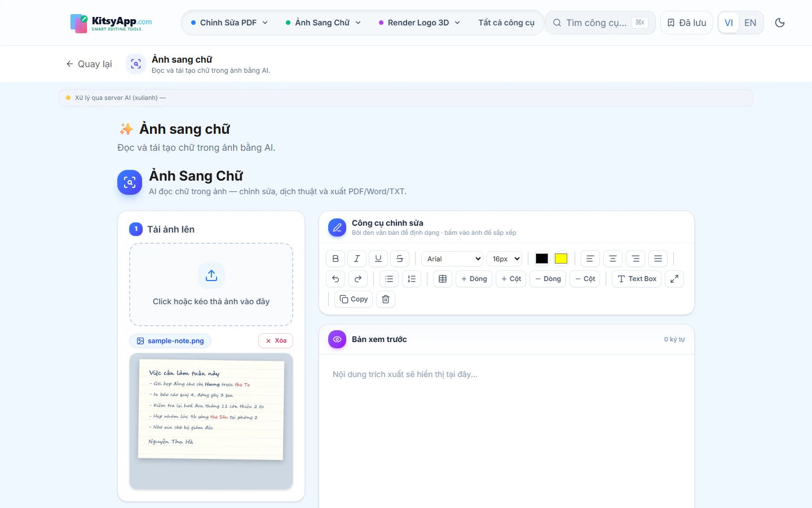
Task: Expand the editor to fullscreen
Action: point(674,279)
